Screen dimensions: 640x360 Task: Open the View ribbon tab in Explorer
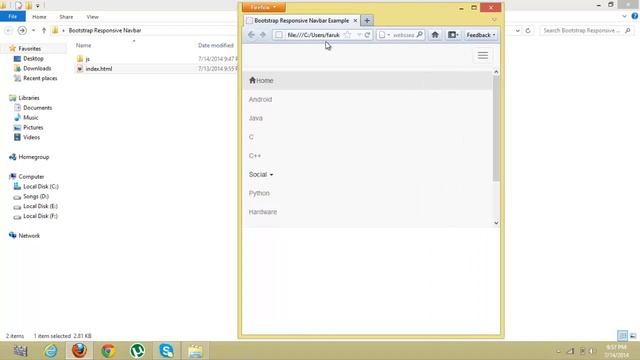pos(93,17)
